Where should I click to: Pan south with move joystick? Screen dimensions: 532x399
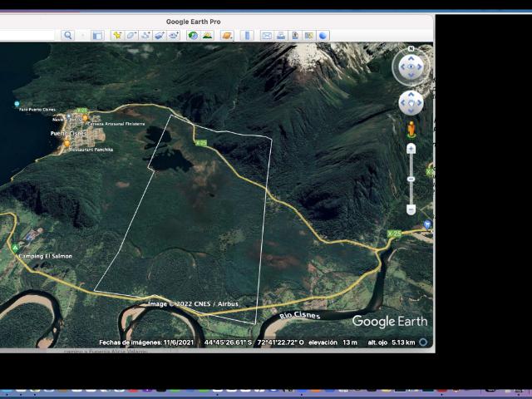(x=411, y=111)
